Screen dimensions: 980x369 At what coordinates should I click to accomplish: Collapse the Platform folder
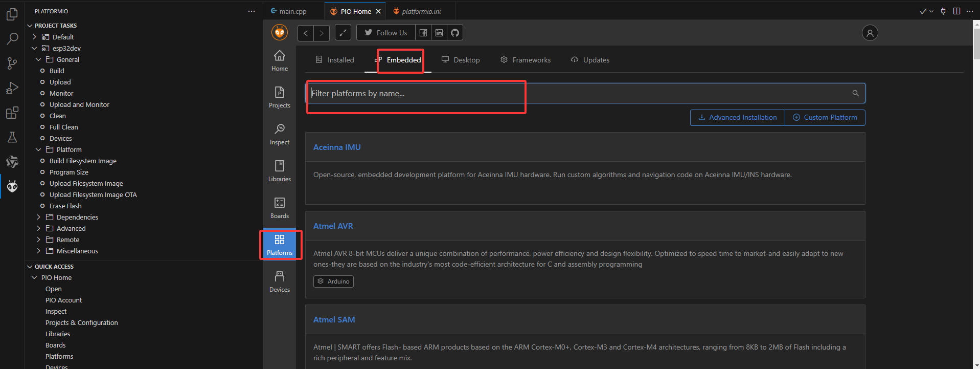[38, 149]
